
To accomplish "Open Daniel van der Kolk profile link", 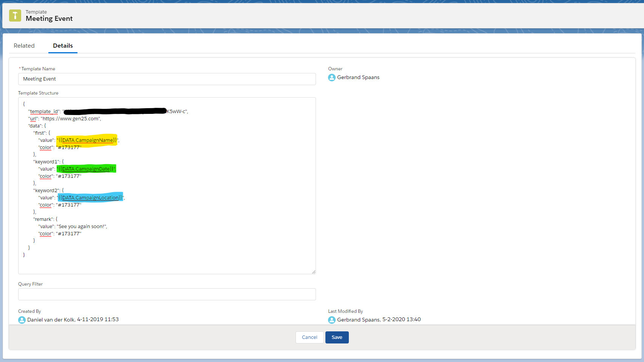I will point(51,320).
